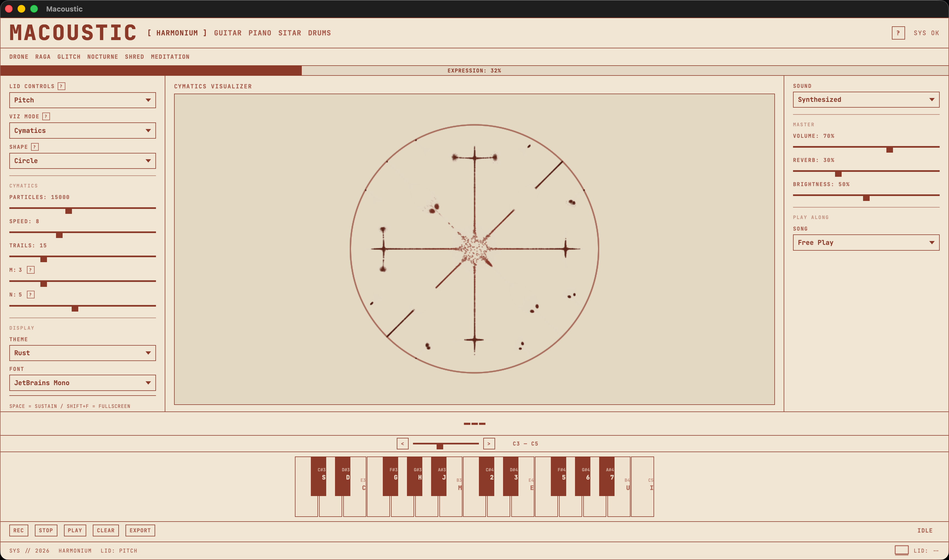The height and width of the screenshot is (560, 949).
Task: Open the Sound dropdown set to Synthesized
Action: click(x=866, y=99)
